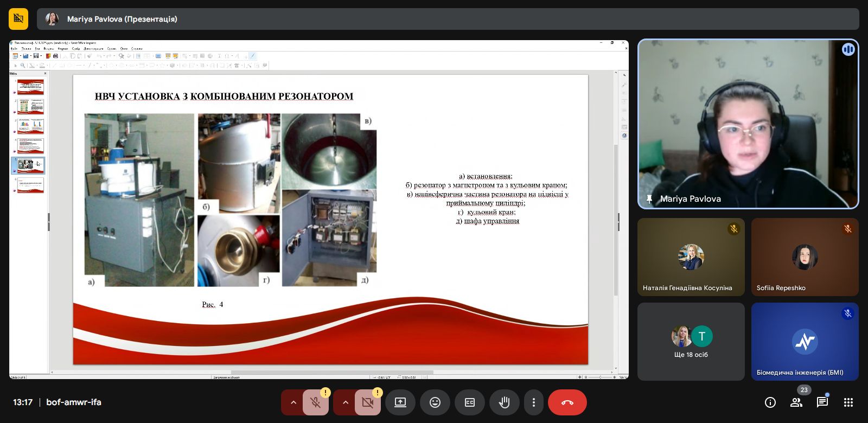Open the activities grid icon
This screenshot has height=423, width=868.
(x=848, y=402)
